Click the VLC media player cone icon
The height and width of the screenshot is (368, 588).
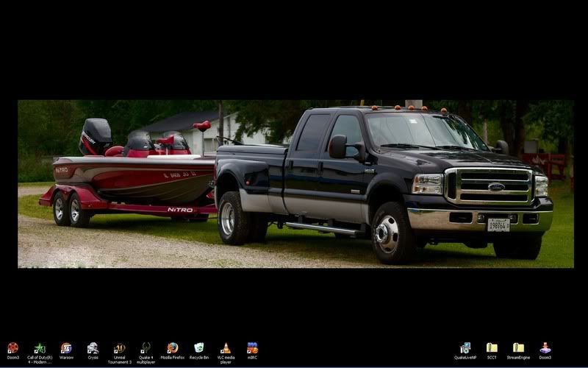(226, 348)
